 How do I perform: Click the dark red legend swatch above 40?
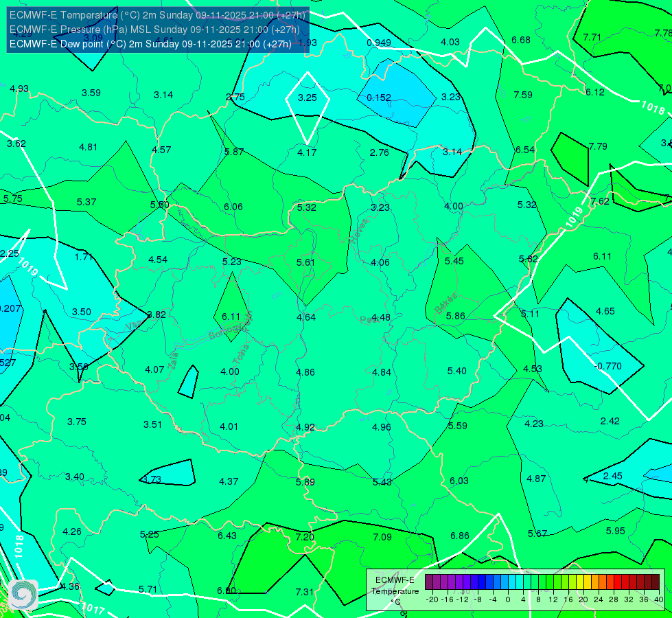click(656, 582)
